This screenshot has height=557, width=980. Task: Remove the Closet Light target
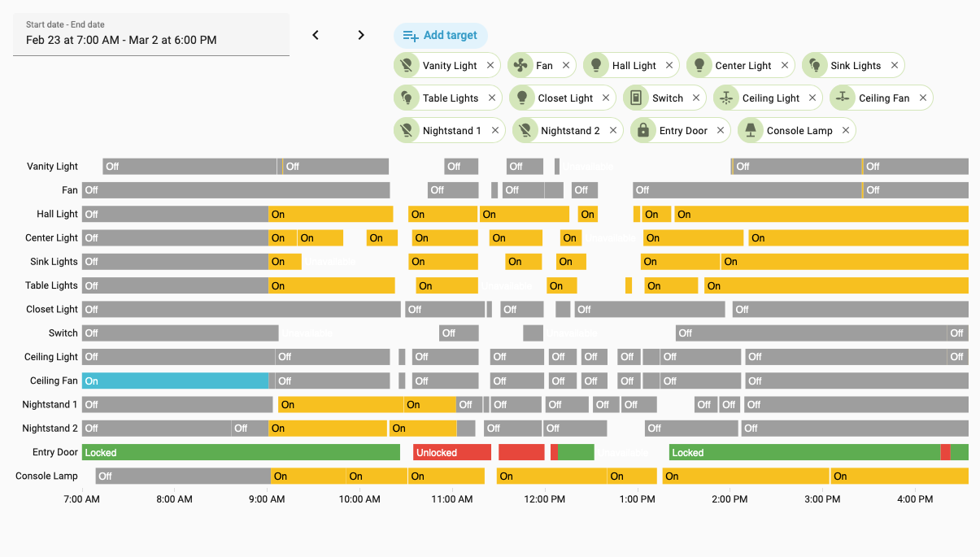pyautogui.click(x=606, y=98)
